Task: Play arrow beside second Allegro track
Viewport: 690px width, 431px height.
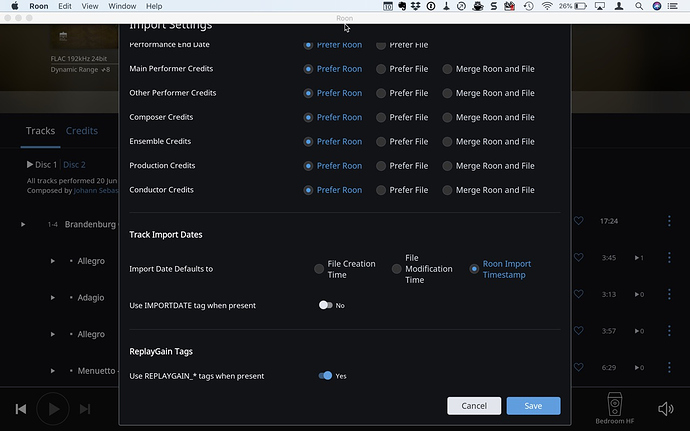Action: [x=52, y=334]
